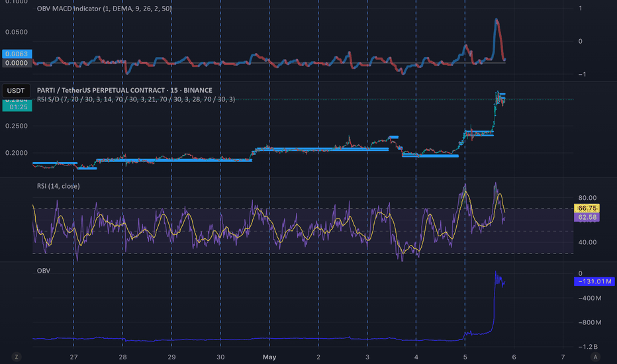
Task: Click the −800 M OBV axis value
Action: click(x=589, y=322)
